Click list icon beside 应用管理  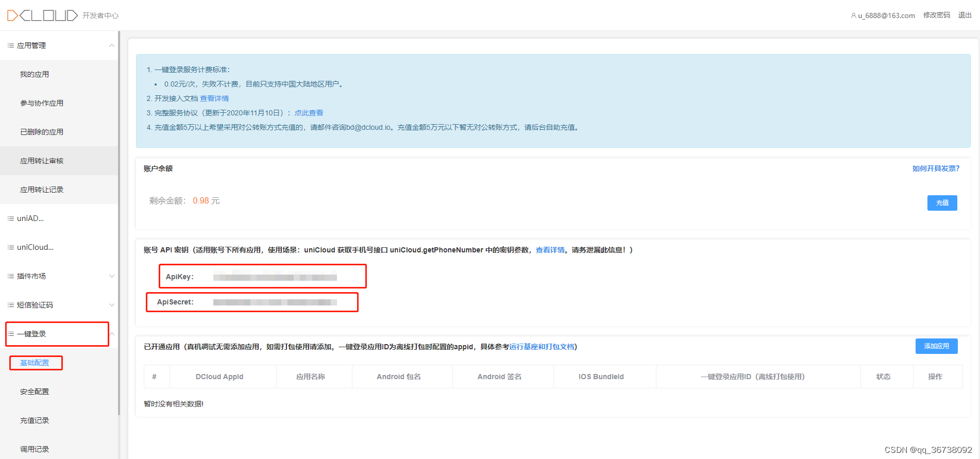click(x=10, y=45)
